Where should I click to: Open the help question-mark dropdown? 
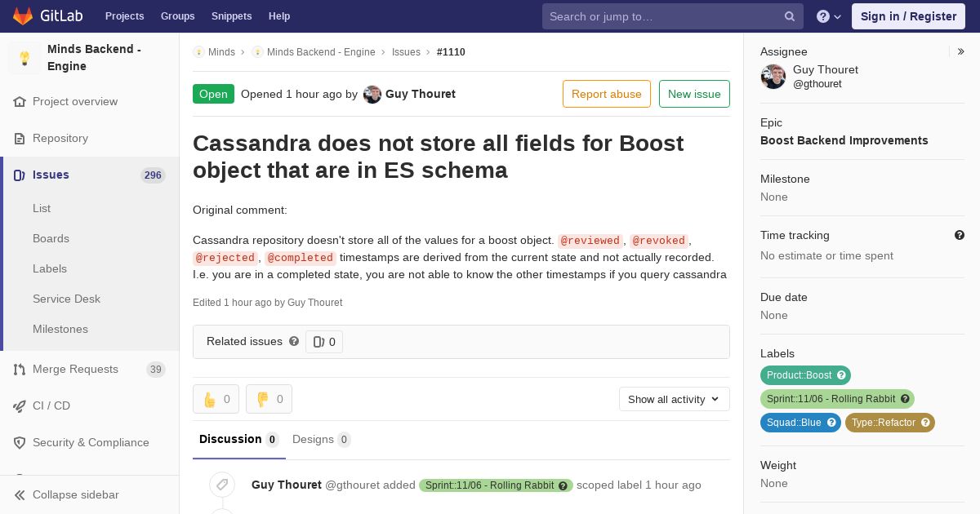[829, 16]
